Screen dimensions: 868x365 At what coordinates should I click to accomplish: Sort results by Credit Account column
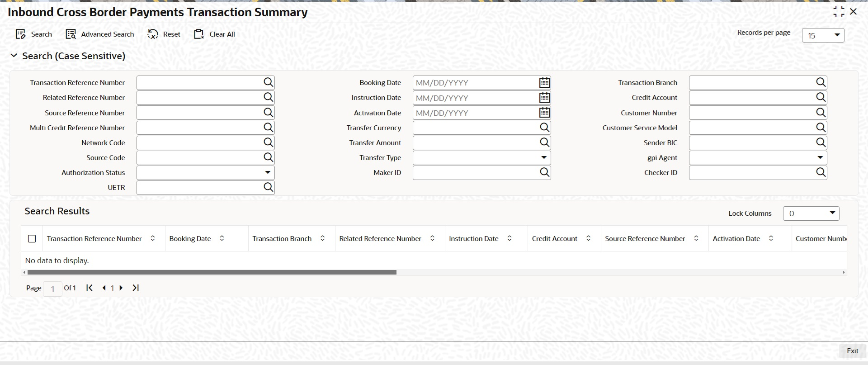(x=588, y=238)
